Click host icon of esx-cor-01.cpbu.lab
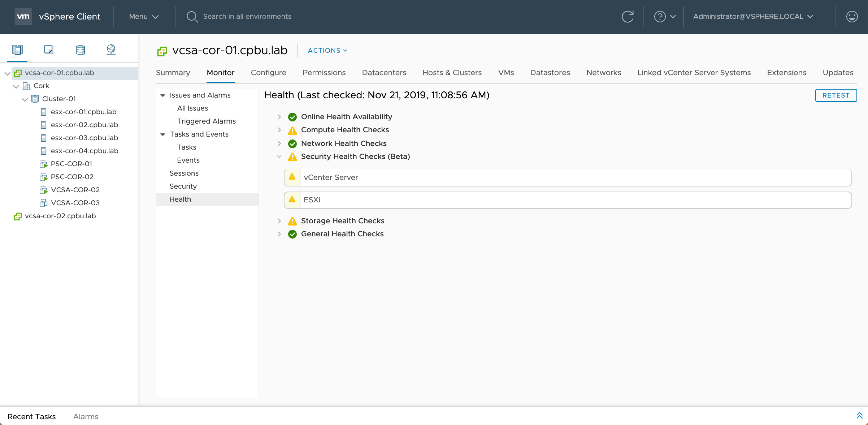868x425 pixels. tap(43, 112)
